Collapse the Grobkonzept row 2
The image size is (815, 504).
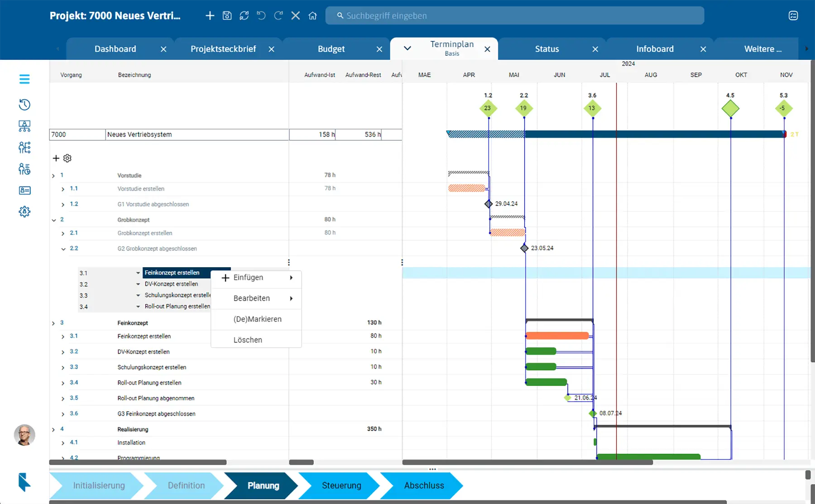(54, 220)
